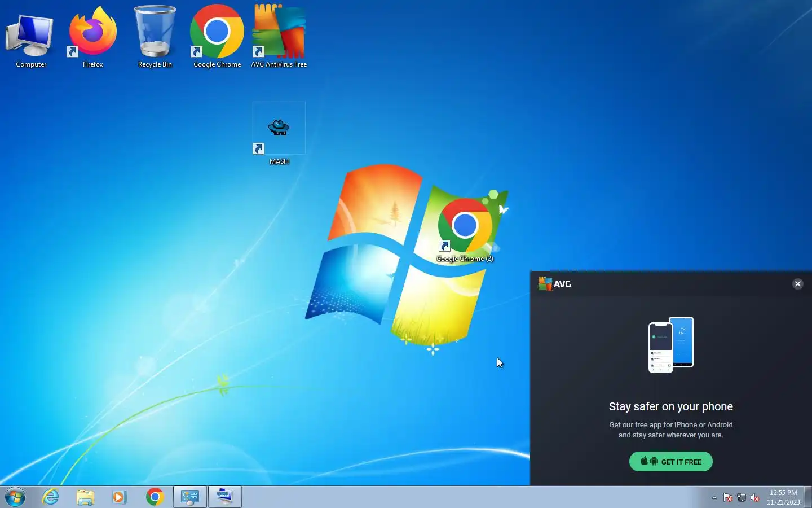
Task: Click the Chrome icon in the taskbar
Action: (x=155, y=497)
